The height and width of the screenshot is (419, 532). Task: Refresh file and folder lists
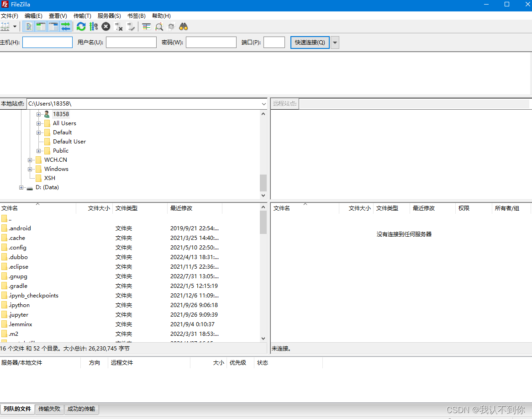pos(81,27)
